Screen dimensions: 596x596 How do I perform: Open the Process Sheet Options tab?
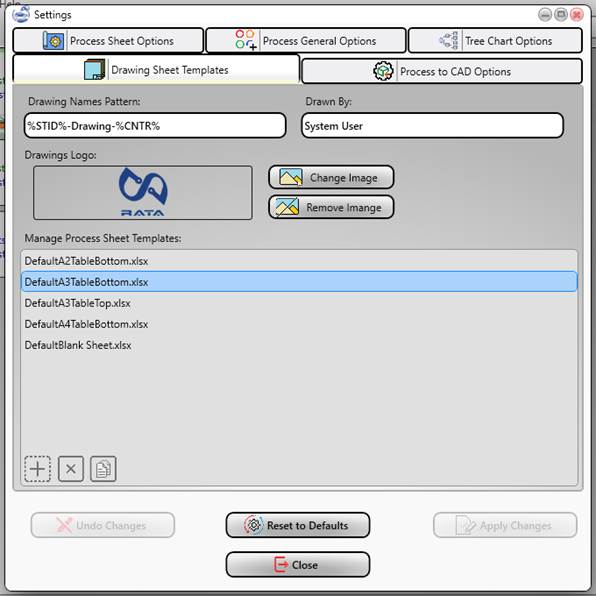(108, 40)
